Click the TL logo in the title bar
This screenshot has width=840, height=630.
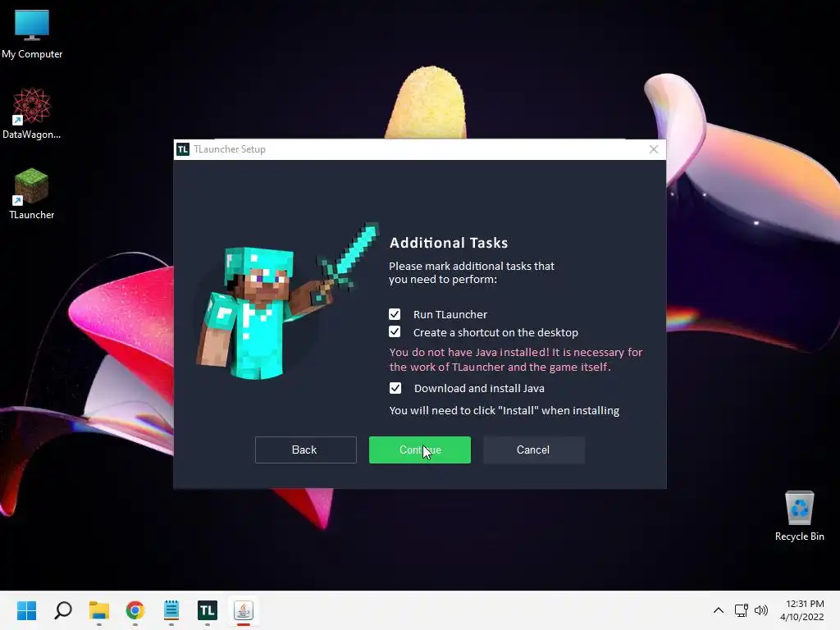[x=183, y=149]
